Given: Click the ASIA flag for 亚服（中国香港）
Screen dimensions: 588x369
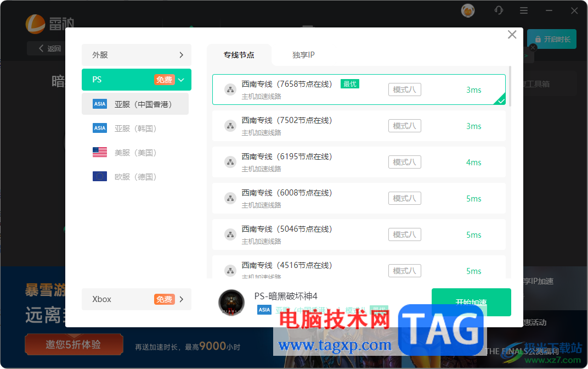Looking at the screenshot, I should [100, 104].
